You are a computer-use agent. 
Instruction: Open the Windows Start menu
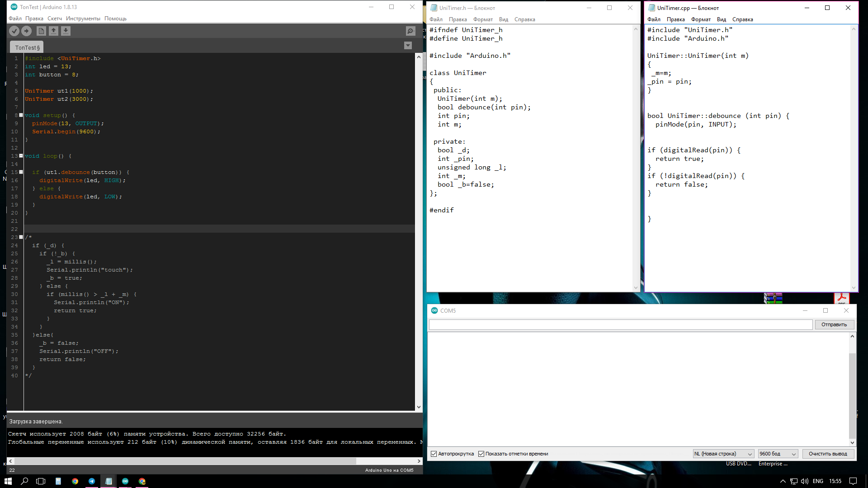pos(8,481)
